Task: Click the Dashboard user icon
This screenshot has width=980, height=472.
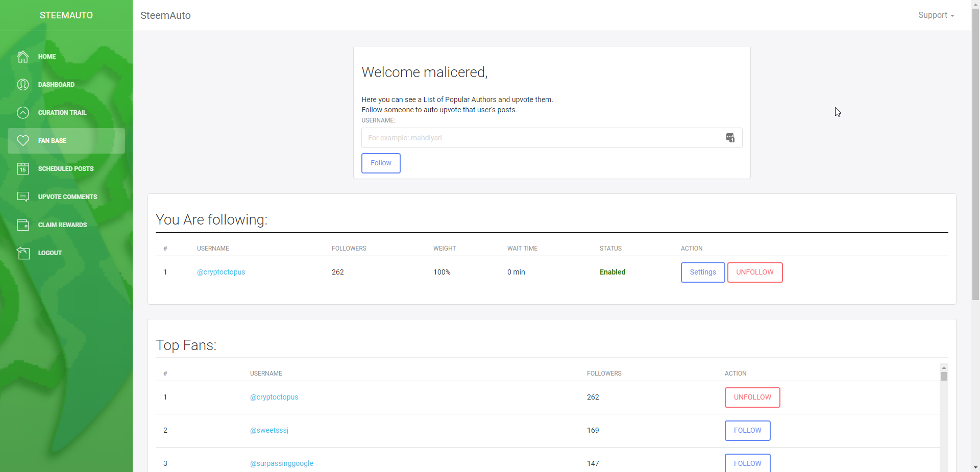Action: pos(23,85)
